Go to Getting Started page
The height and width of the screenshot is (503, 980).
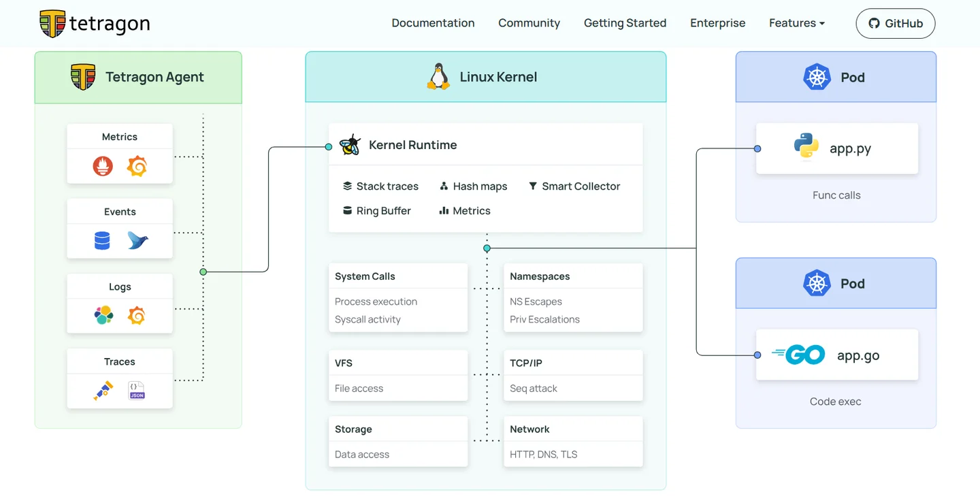[625, 23]
